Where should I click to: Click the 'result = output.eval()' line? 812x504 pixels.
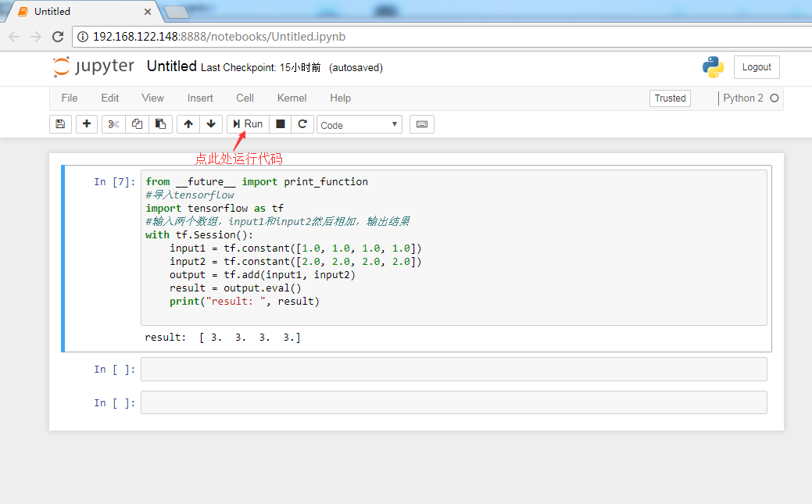(x=235, y=288)
